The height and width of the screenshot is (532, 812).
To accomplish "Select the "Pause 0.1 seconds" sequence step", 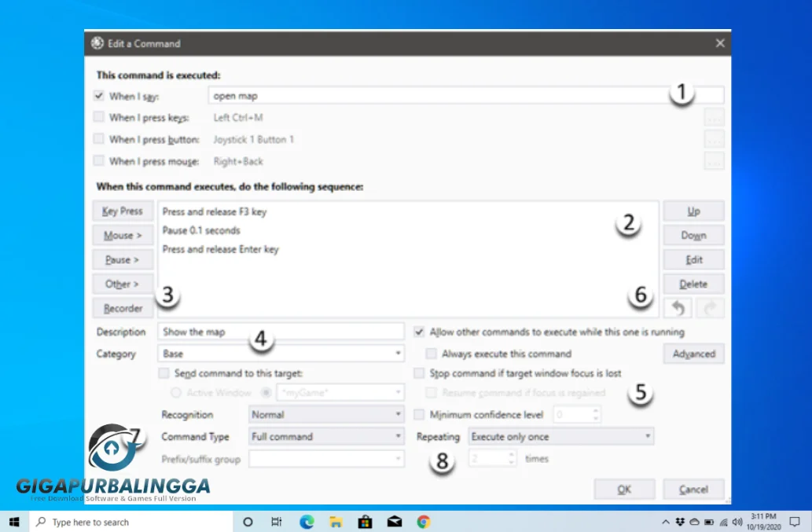I will tap(201, 230).
